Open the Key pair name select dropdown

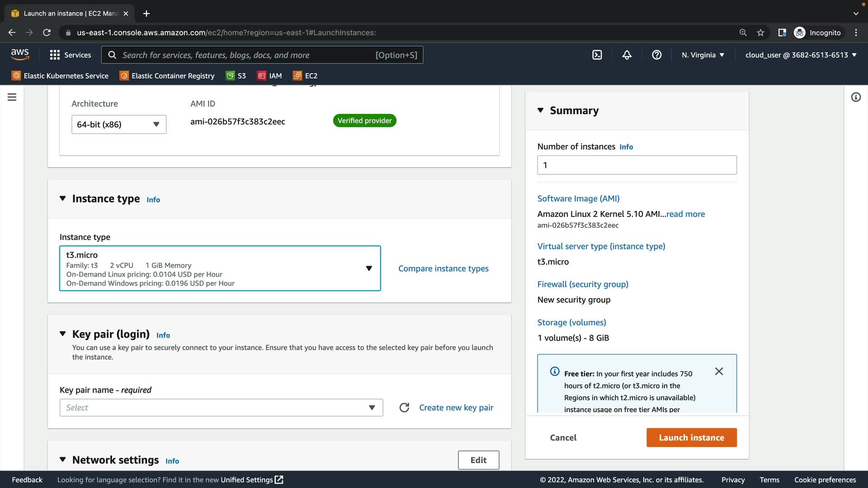click(221, 408)
